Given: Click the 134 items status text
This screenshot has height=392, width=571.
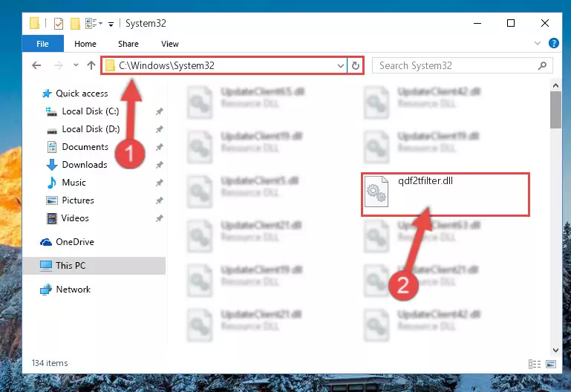Looking at the screenshot, I should coord(50,363).
